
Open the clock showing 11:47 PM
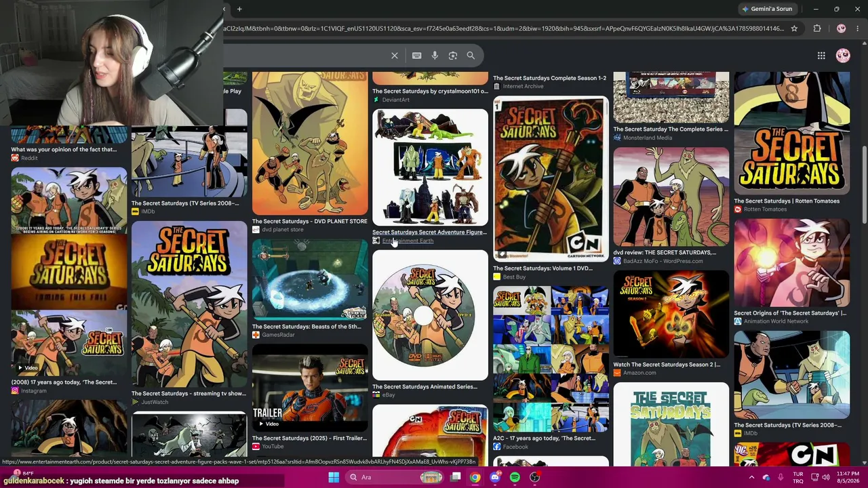846,477
